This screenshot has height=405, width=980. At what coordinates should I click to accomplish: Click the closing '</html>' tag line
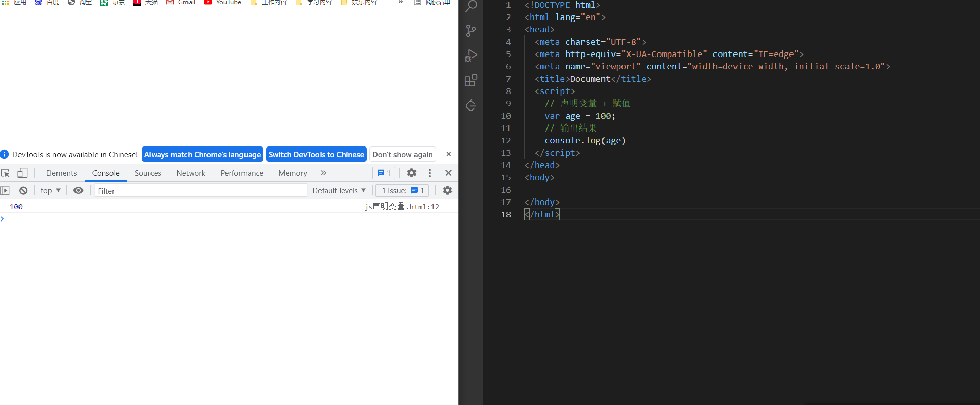[542, 215]
